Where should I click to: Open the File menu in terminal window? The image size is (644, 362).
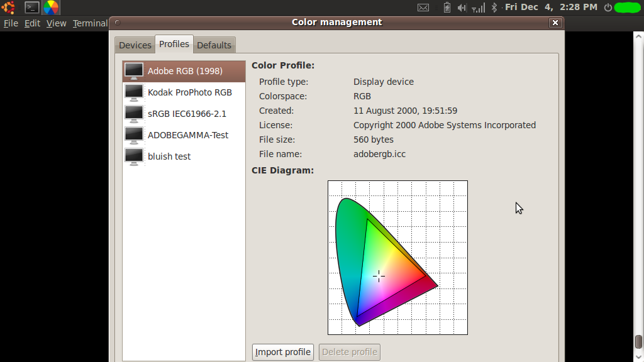point(11,23)
